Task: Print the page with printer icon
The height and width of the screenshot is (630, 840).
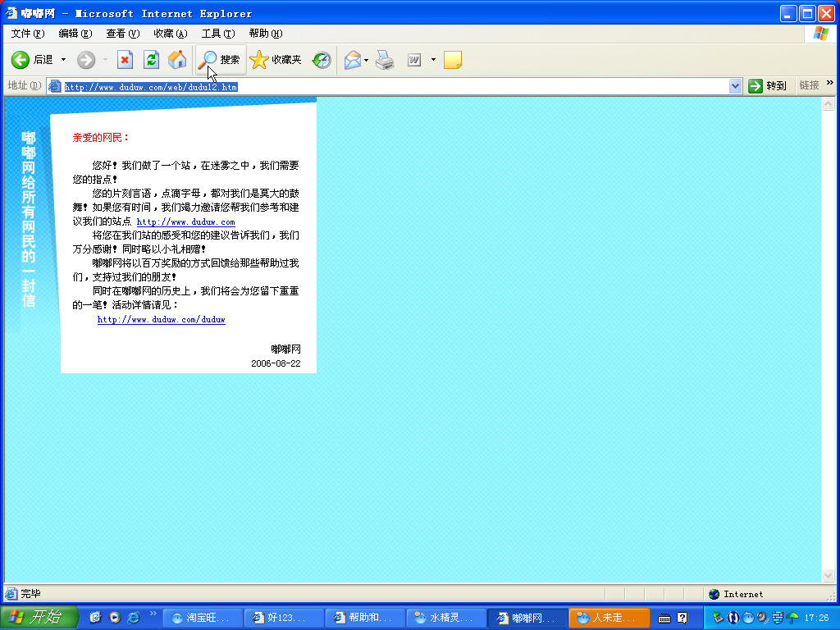Action: tap(385, 59)
